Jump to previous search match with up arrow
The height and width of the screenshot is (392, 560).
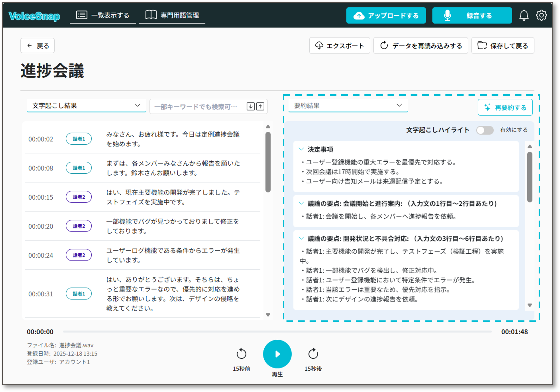(x=260, y=107)
